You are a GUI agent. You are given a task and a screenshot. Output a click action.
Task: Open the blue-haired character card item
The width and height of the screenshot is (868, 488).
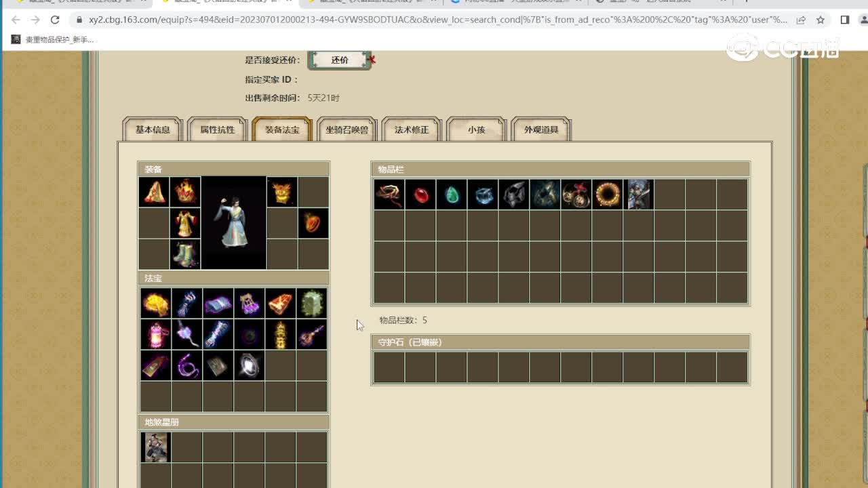point(639,195)
